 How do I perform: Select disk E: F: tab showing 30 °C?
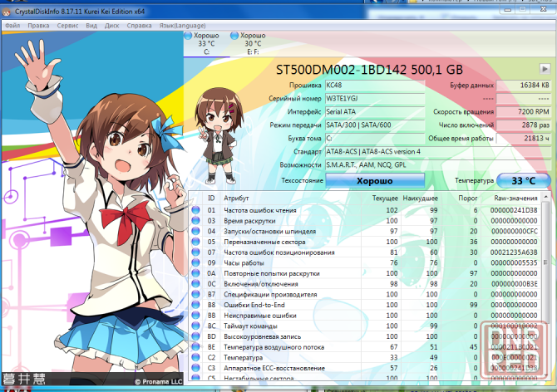[x=253, y=44]
